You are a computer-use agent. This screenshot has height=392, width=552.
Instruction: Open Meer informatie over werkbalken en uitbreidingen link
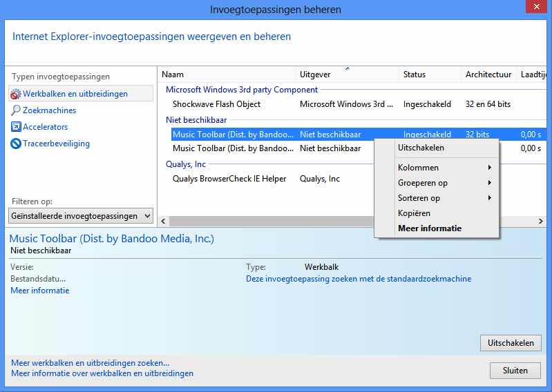102,373
